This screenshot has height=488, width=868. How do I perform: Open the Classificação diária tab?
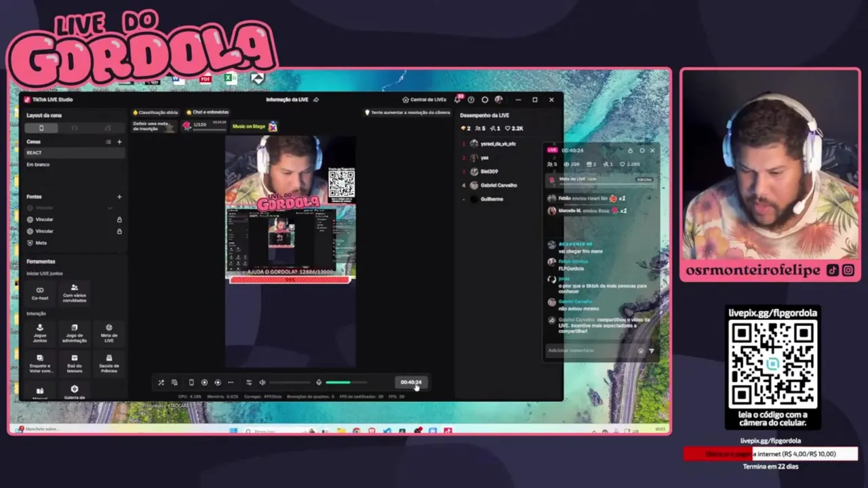coord(155,113)
